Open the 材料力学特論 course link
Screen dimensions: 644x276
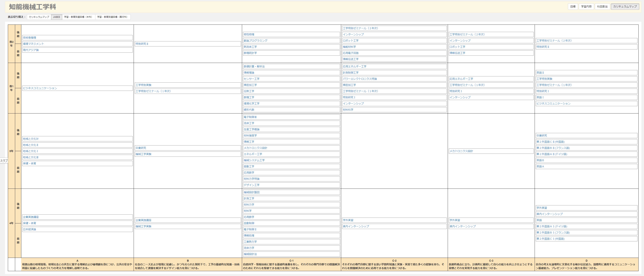pyautogui.click(x=251, y=179)
